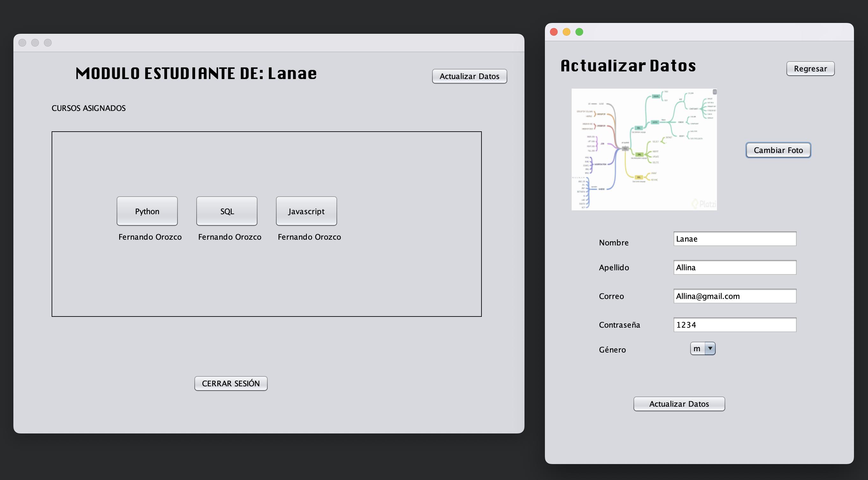Open the Javascript course button
Image resolution: width=868 pixels, height=480 pixels.
(306, 211)
